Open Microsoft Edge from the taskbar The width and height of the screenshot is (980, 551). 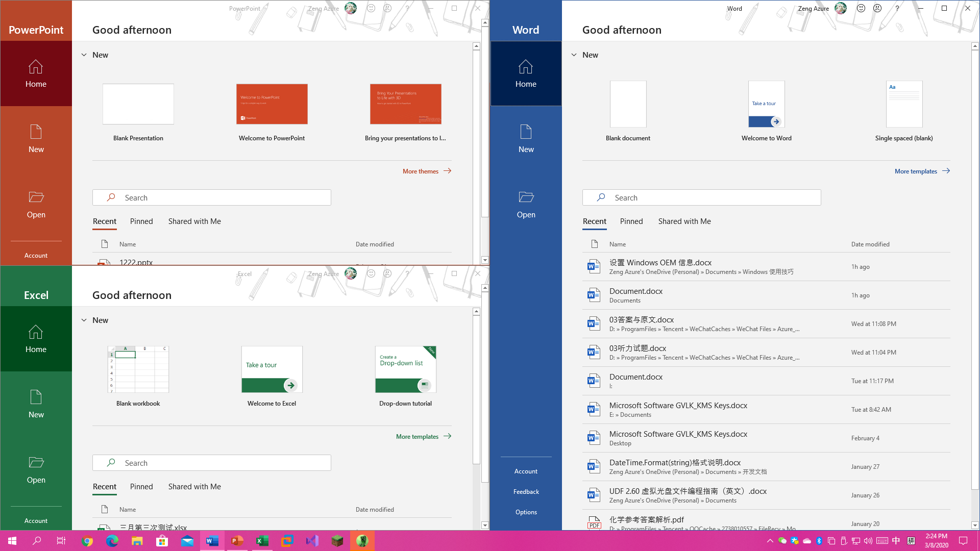[112, 541]
